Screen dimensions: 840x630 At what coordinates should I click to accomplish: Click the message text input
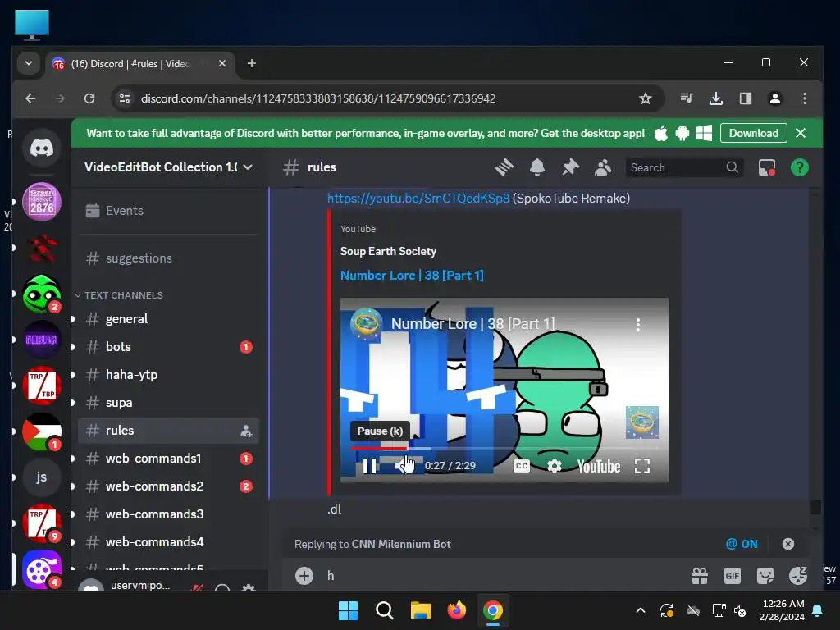click(x=504, y=576)
